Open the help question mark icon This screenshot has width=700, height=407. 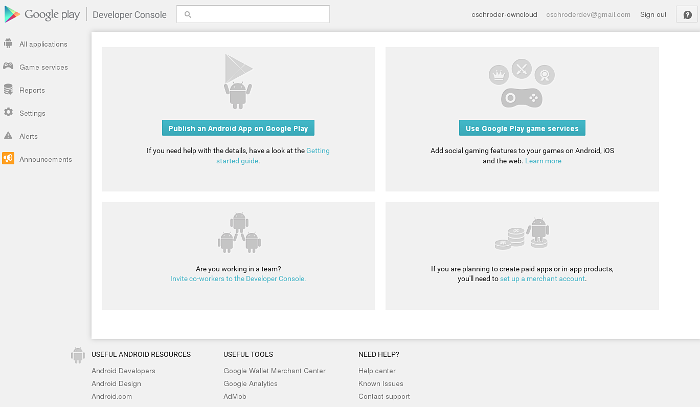point(687,14)
